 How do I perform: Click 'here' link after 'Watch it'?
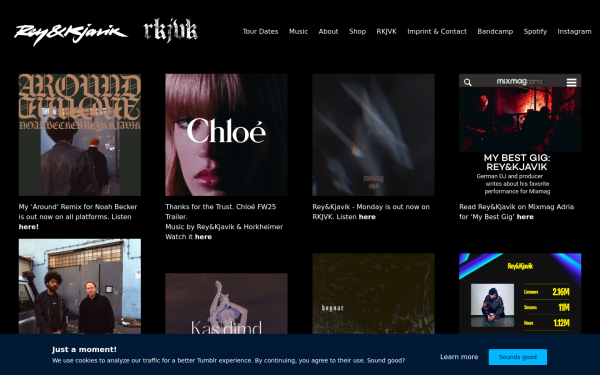[x=203, y=236]
